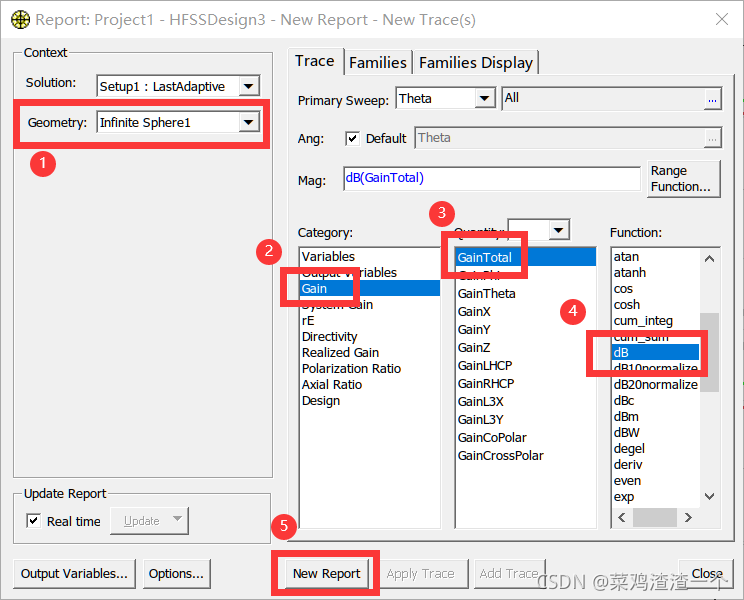The height and width of the screenshot is (600, 744).
Task: Choose atan in the Function list
Action: point(626,257)
